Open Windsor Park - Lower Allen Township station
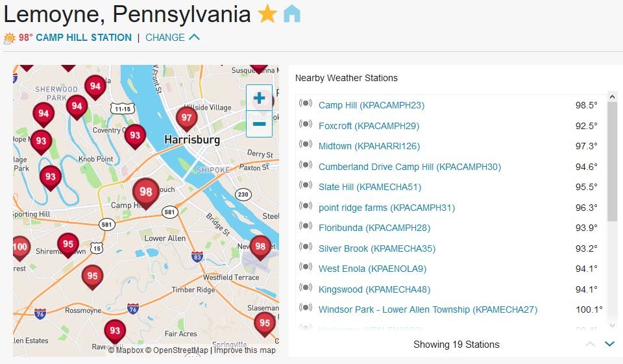 [x=428, y=309]
